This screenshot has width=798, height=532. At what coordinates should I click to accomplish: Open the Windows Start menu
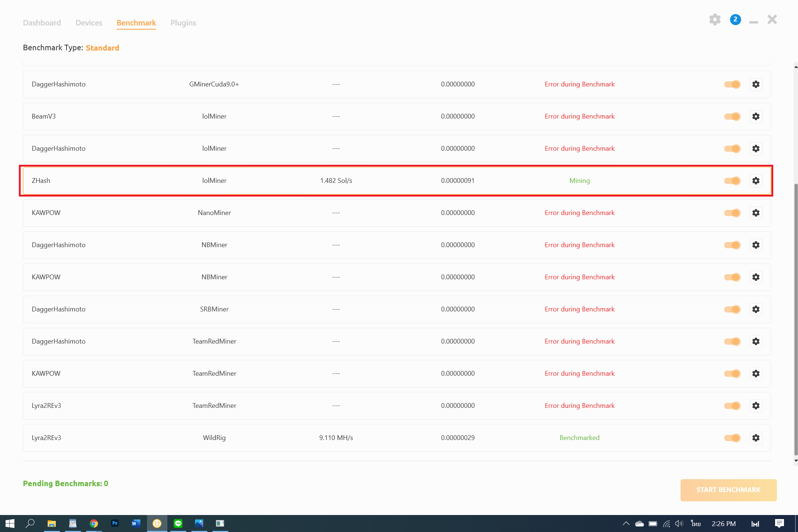10,524
